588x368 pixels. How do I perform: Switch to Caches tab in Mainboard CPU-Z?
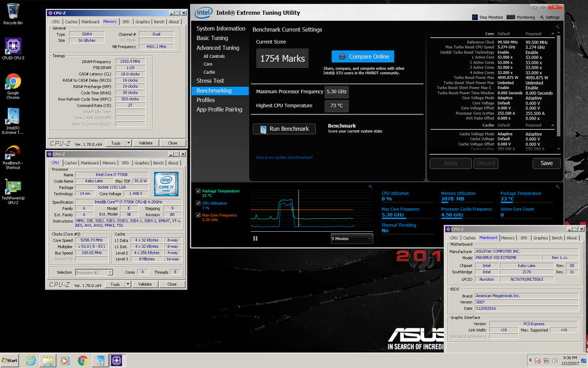click(x=469, y=238)
